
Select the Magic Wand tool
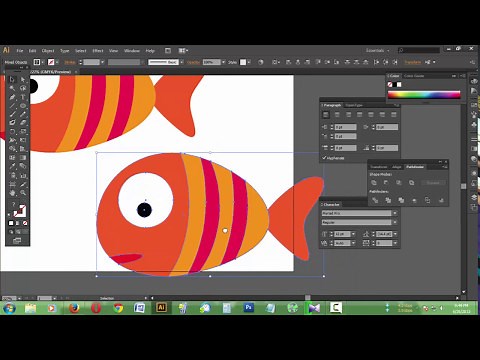coord(12,88)
